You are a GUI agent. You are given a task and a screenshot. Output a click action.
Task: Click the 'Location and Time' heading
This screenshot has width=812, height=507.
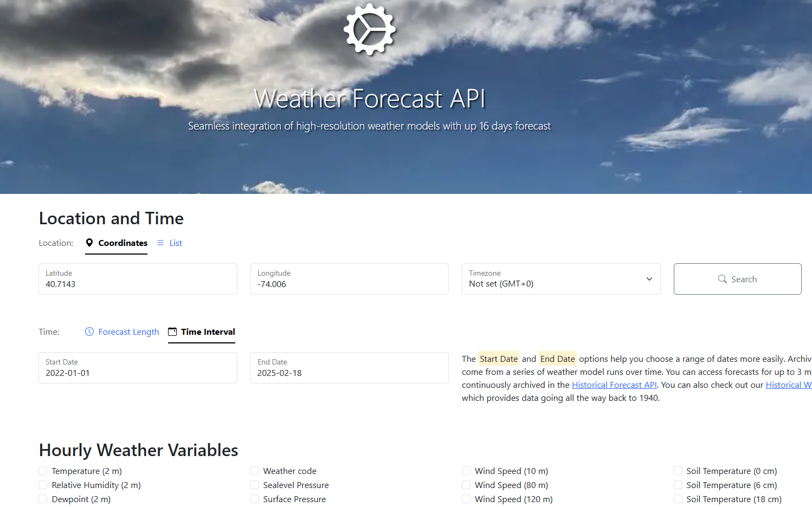(111, 218)
